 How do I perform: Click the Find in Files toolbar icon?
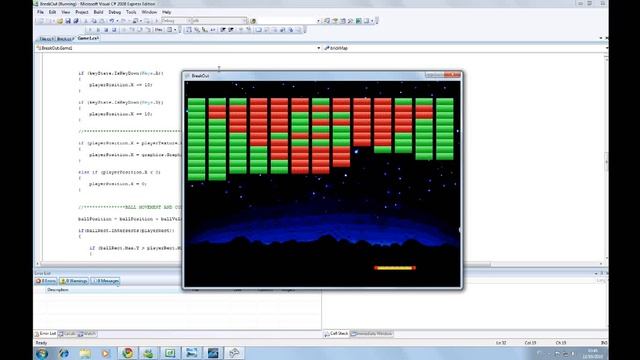pos(253,21)
